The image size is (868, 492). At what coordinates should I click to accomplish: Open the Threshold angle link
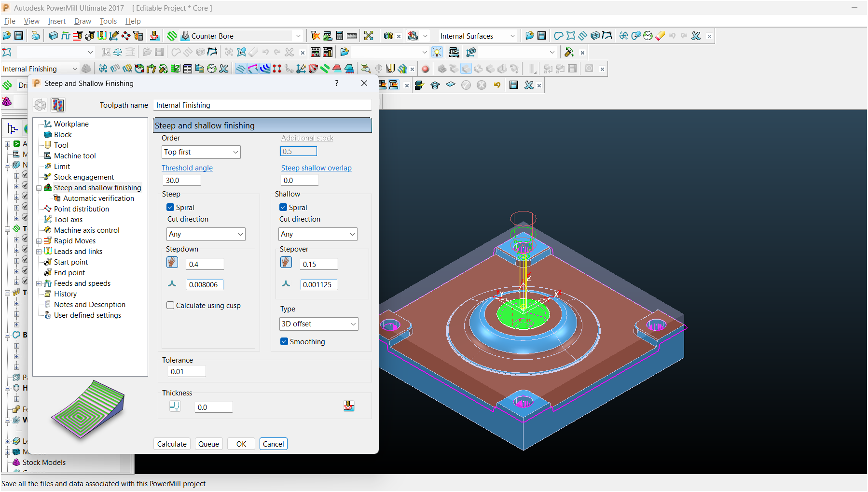[187, 168]
